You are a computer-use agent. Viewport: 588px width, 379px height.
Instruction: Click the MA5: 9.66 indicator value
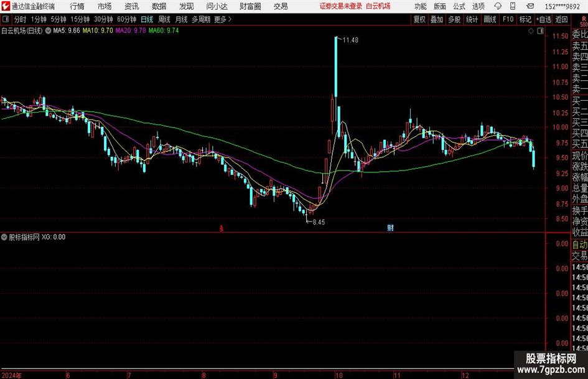(67, 30)
